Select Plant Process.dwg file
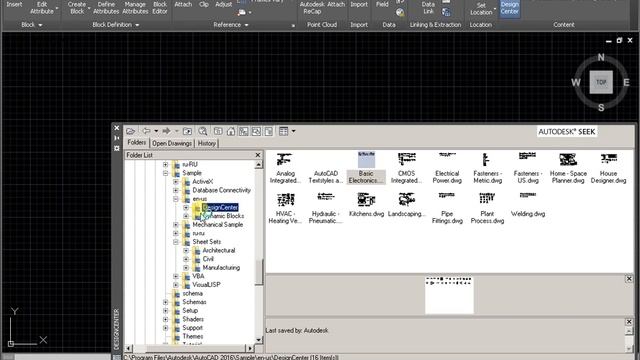 [x=487, y=208]
